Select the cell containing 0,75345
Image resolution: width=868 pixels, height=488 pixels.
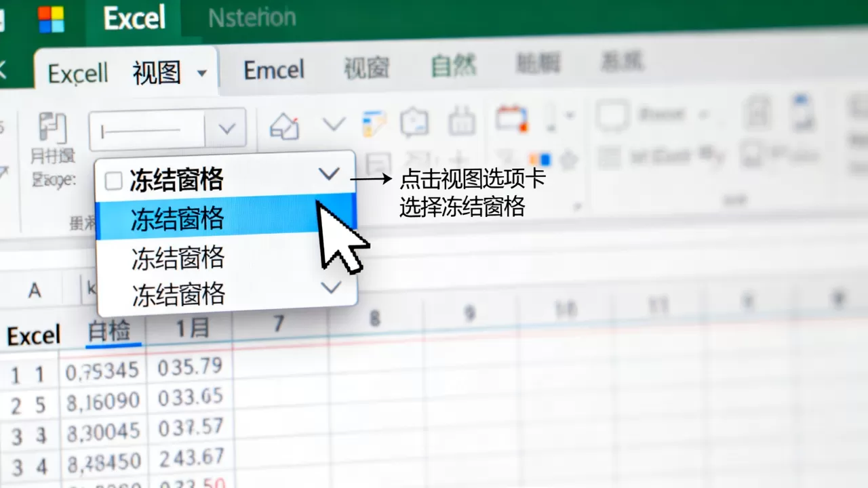[102, 371]
